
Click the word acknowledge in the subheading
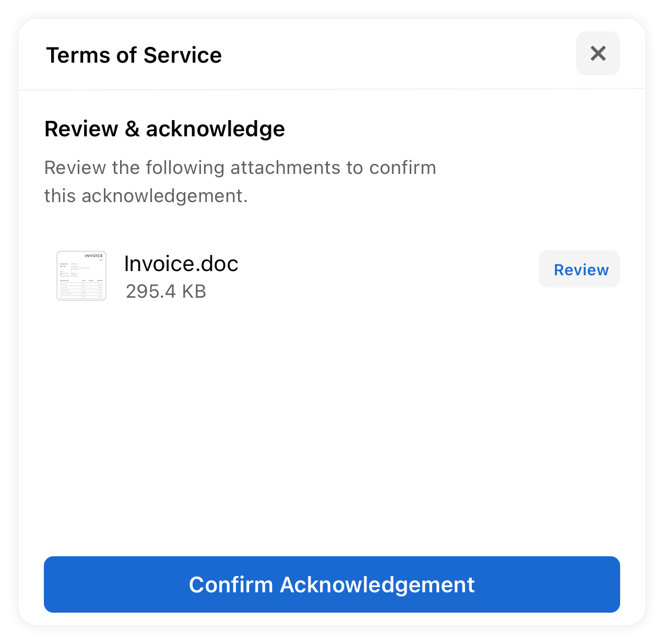[216, 129]
